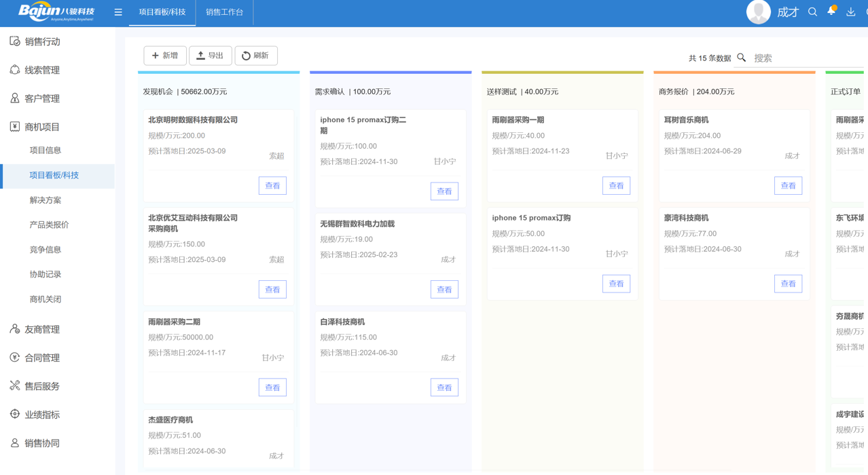The image size is (868, 475).
Task: Click the 刷新 refresh button
Action: pos(255,56)
